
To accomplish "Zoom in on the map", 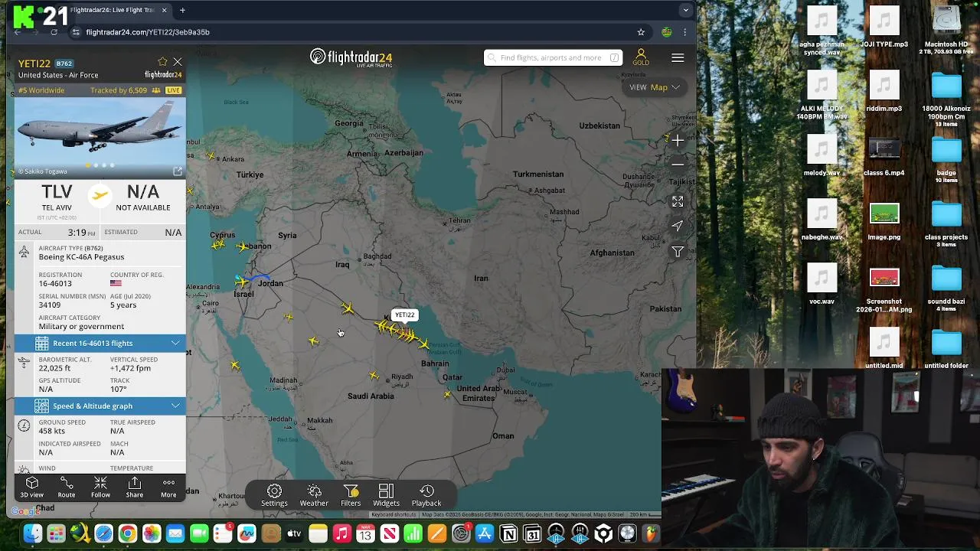I will click(x=678, y=141).
